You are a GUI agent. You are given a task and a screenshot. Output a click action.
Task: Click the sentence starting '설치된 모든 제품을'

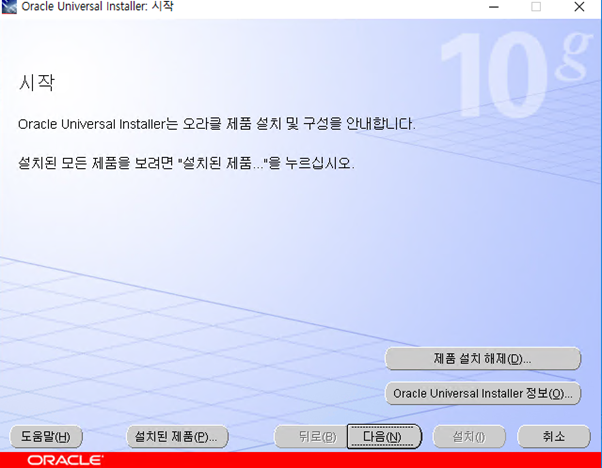(x=186, y=163)
